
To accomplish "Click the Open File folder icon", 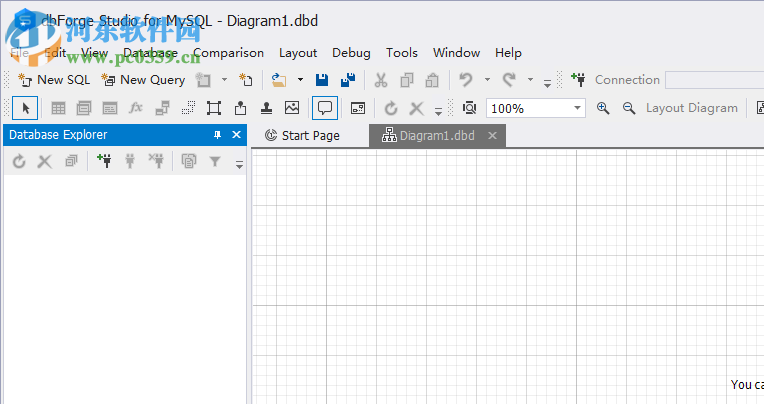I will point(279,80).
